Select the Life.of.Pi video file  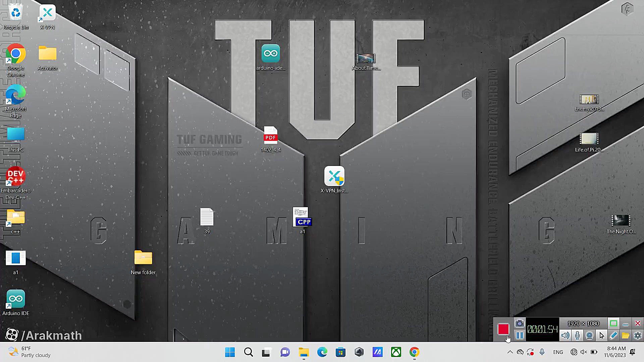click(x=589, y=143)
